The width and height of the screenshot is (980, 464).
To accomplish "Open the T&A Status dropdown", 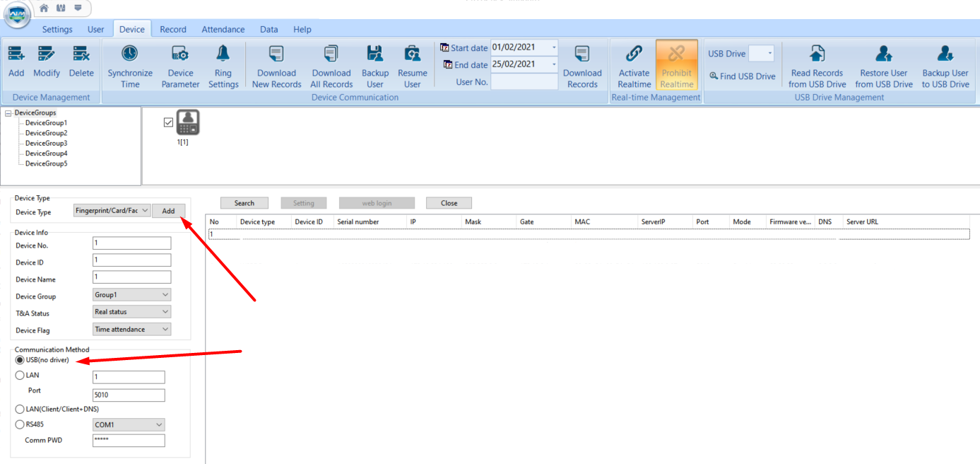I will tap(132, 312).
